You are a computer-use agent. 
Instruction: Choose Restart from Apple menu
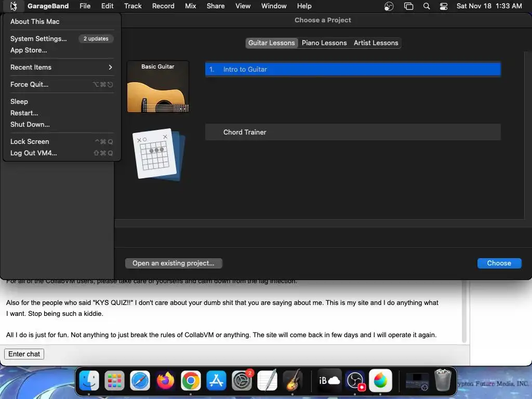click(x=62, y=113)
